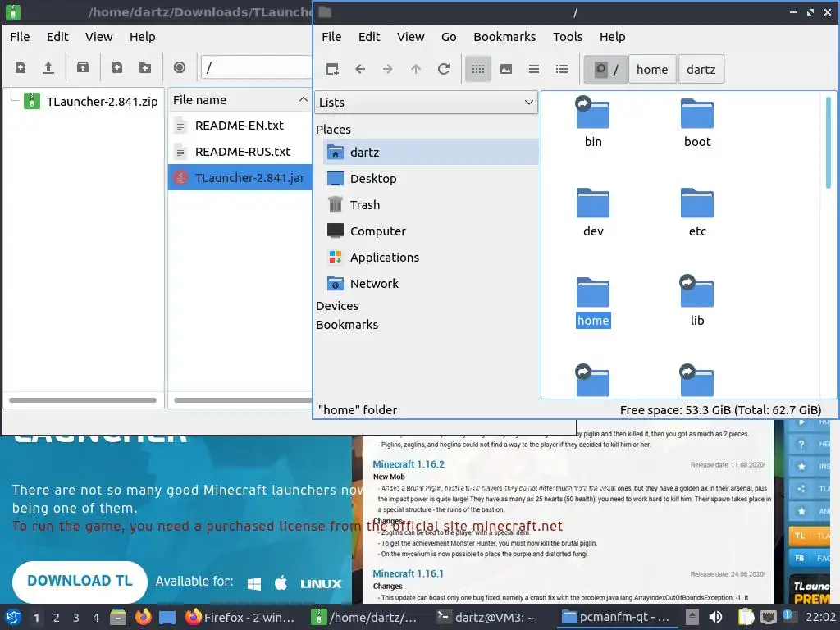Viewport: 840px width, 630px height.
Task: Open the file manager View menu
Action: (x=410, y=36)
